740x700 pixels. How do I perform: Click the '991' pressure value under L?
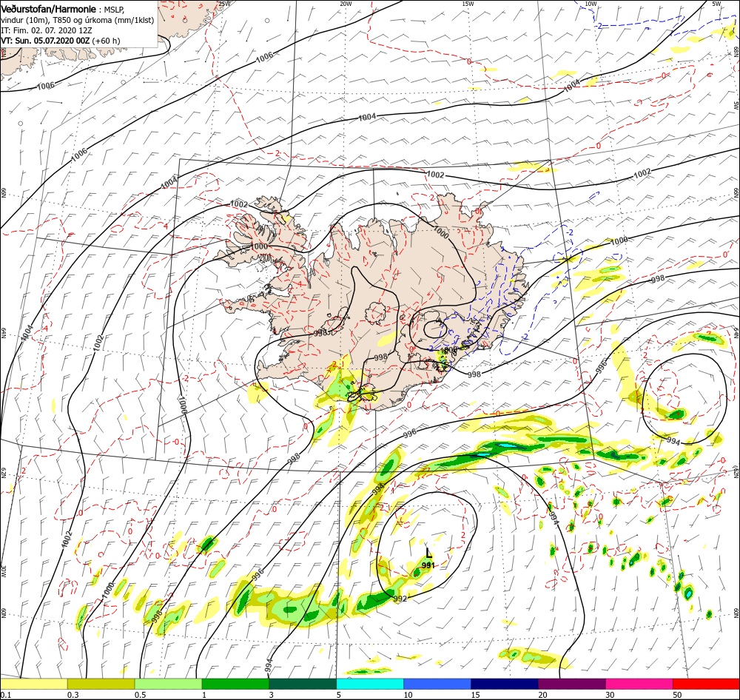tap(428, 565)
